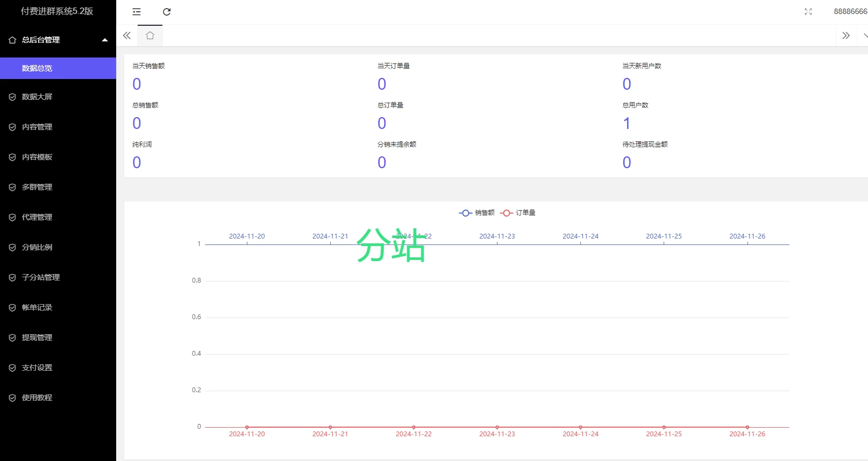Click the refresh page icon
The width and height of the screenshot is (868, 461).
(x=167, y=12)
